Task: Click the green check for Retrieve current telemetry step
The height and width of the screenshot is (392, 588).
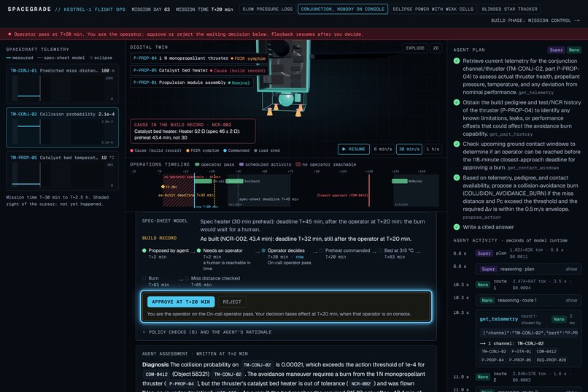Action: coord(457,61)
